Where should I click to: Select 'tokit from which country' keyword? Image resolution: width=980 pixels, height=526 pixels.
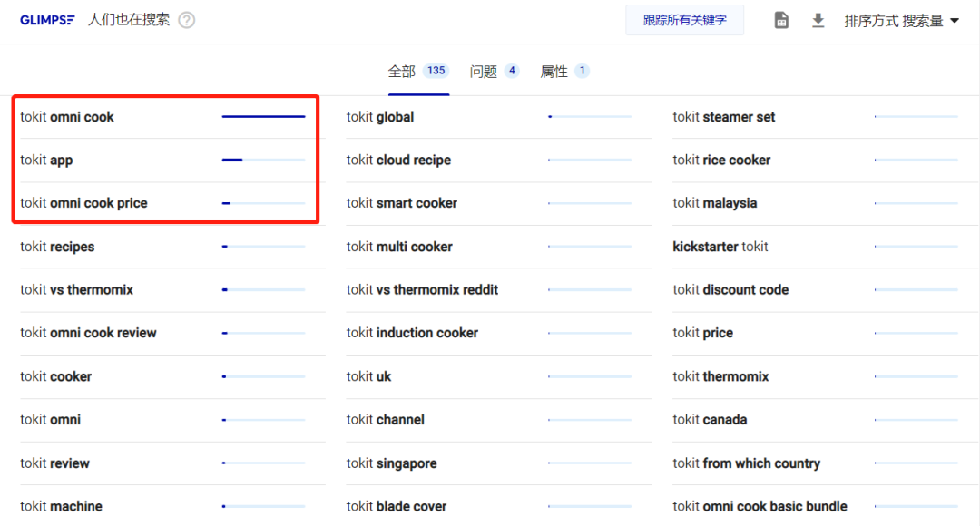(x=746, y=463)
